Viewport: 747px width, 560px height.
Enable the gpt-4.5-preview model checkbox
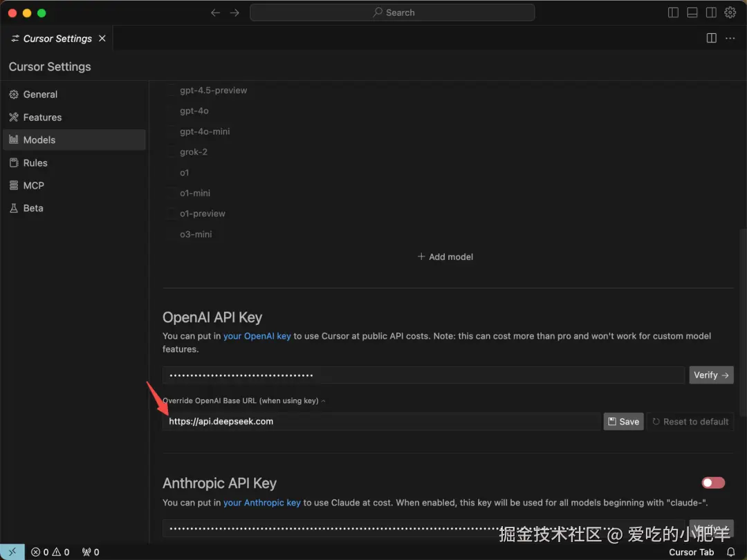[x=171, y=91]
